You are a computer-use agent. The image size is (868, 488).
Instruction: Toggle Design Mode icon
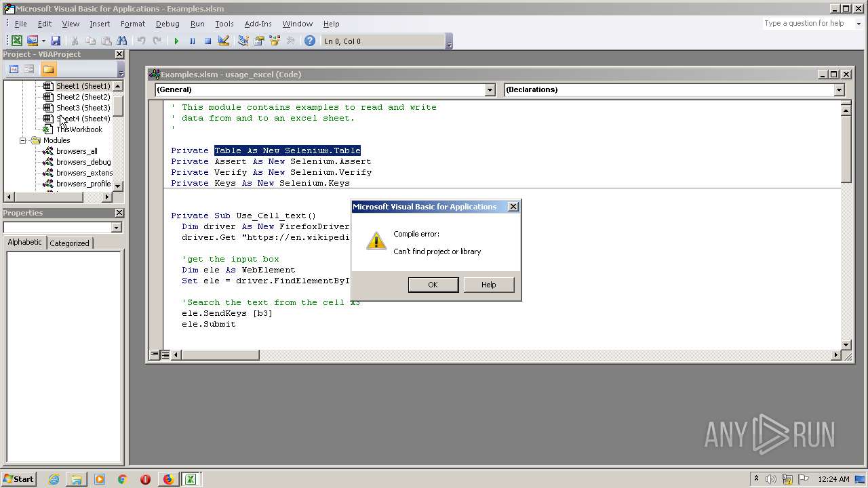point(223,41)
